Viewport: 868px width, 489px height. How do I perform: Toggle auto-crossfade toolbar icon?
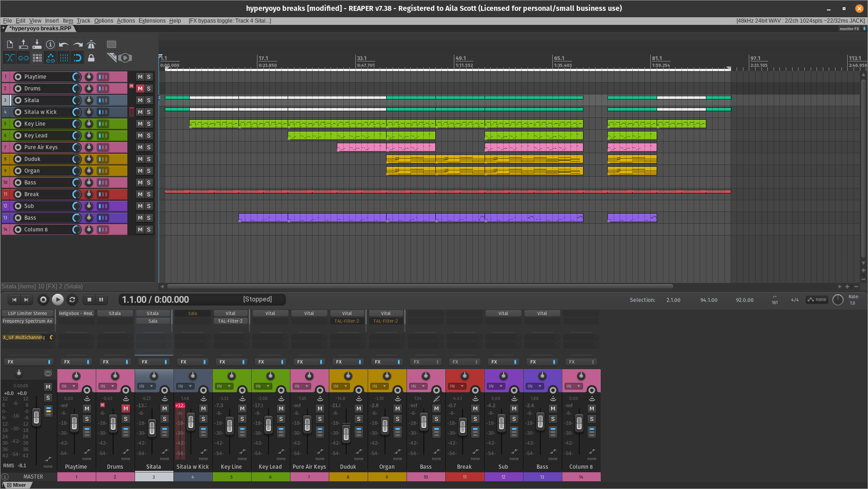point(10,58)
